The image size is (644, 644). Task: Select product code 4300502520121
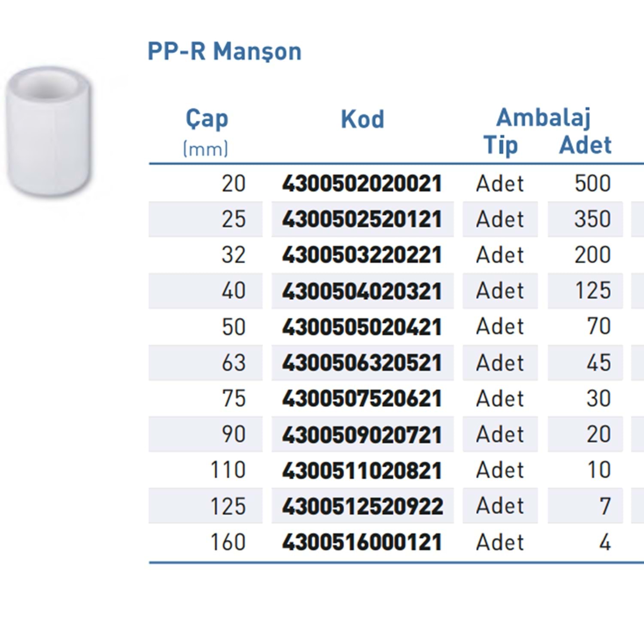point(362,219)
